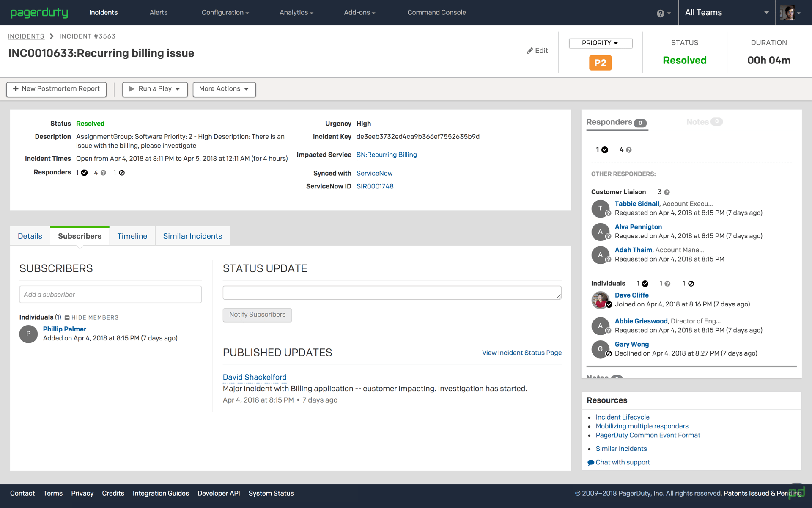
Task: Click the Chat with support bubble icon
Action: click(x=591, y=463)
